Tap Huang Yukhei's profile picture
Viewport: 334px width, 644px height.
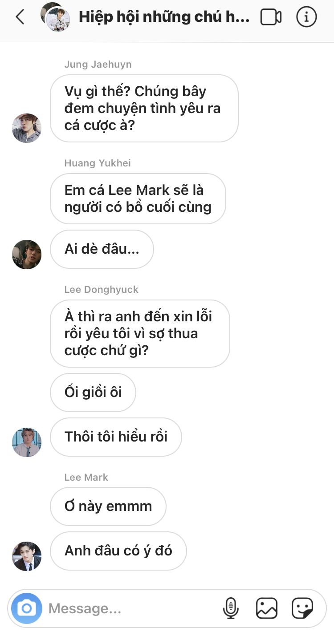[x=27, y=255]
